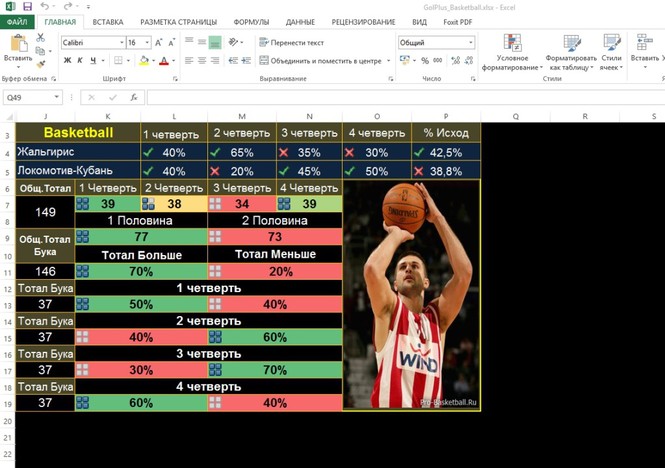
Task: Toggle Перенести текст wrap text
Action: (x=291, y=42)
